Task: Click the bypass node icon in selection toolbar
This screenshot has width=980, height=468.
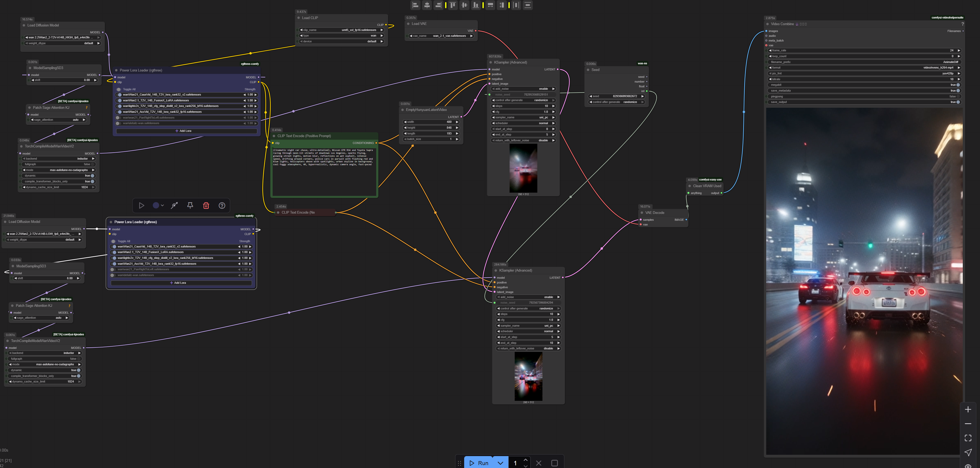Action: [174, 206]
